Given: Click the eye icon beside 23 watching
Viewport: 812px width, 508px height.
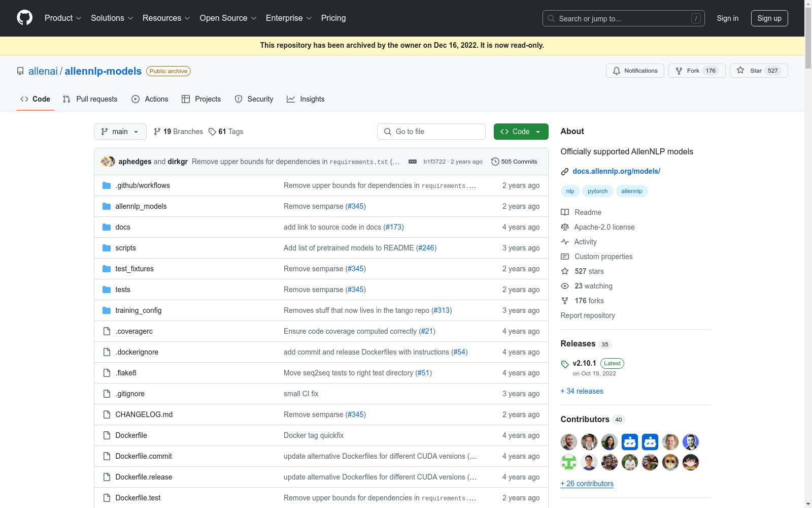Looking at the screenshot, I should [x=565, y=286].
